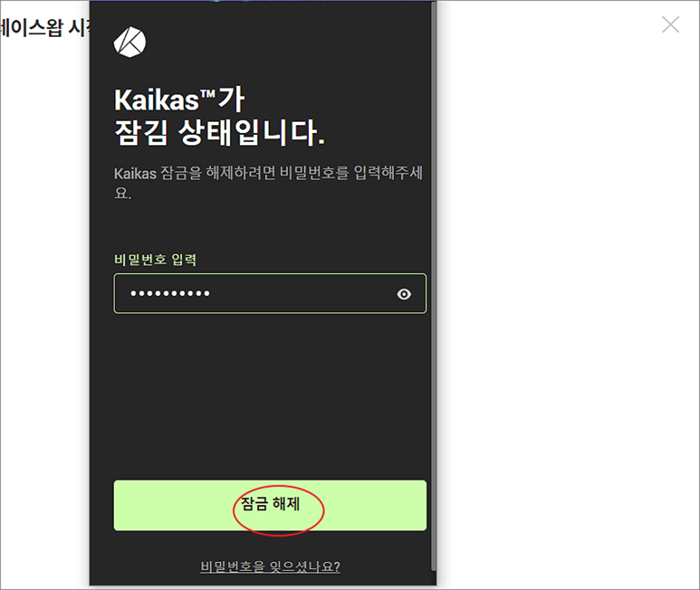This screenshot has width=700, height=590.
Task: Click the Kaikas 잠금을 해제하려면 description text
Action: click(x=268, y=173)
